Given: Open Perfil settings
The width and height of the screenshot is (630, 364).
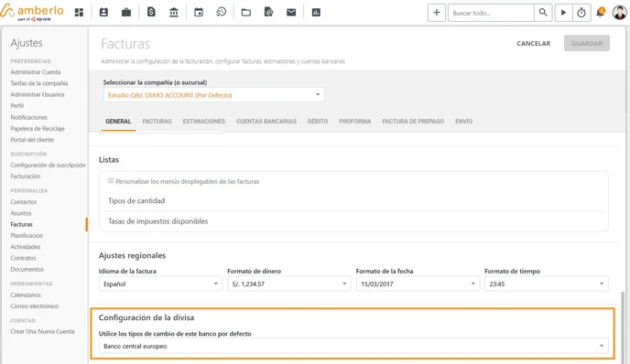Looking at the screenshot, I should [16, 106].
